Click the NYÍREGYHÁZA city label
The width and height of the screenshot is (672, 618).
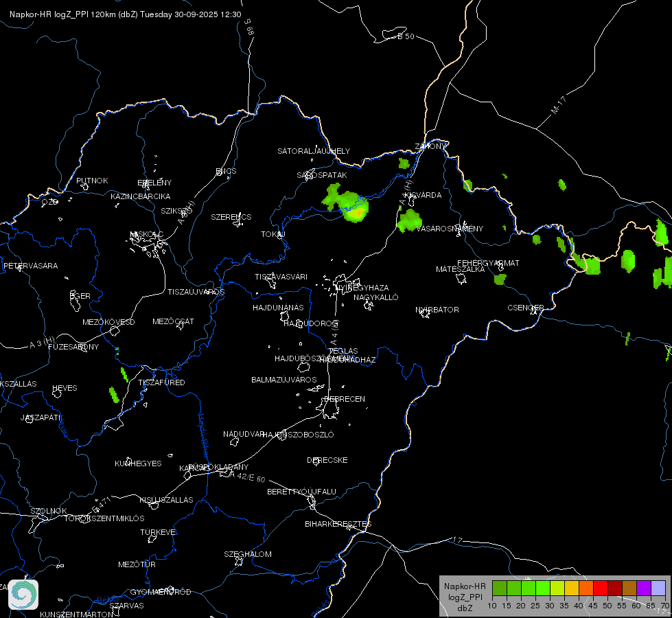[362, 288]
